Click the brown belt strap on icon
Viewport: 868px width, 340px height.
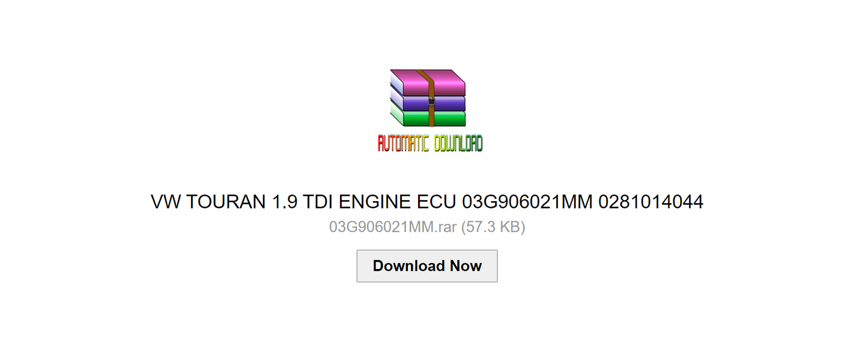coord(428,99)
